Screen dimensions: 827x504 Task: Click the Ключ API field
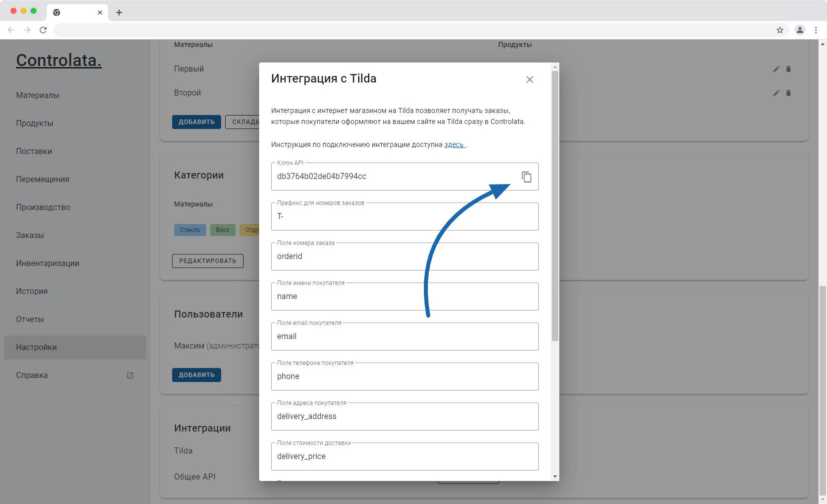point(405,176)
